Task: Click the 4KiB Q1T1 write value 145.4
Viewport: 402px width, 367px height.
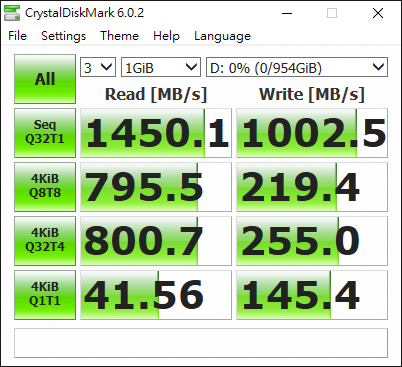Action: point(312,295)
